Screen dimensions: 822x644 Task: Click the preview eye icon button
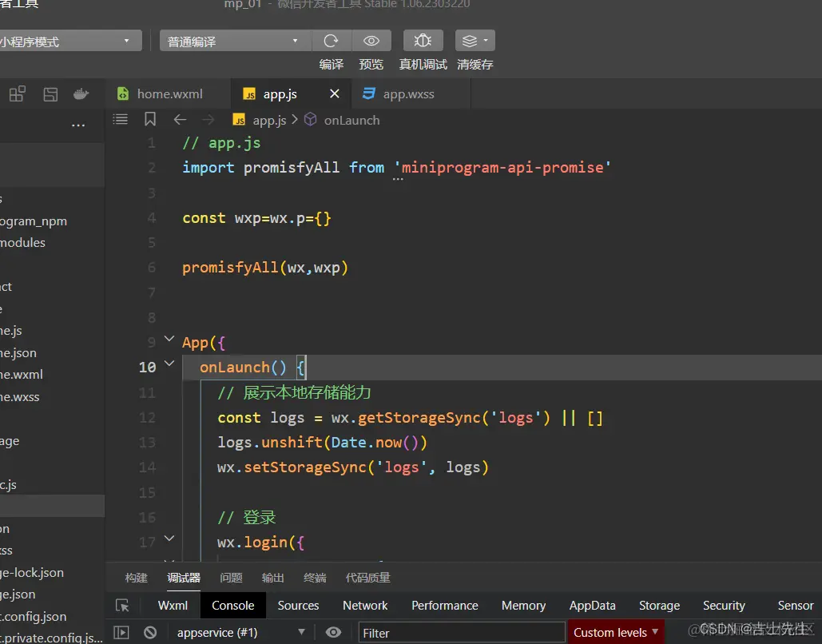(371, 41)
